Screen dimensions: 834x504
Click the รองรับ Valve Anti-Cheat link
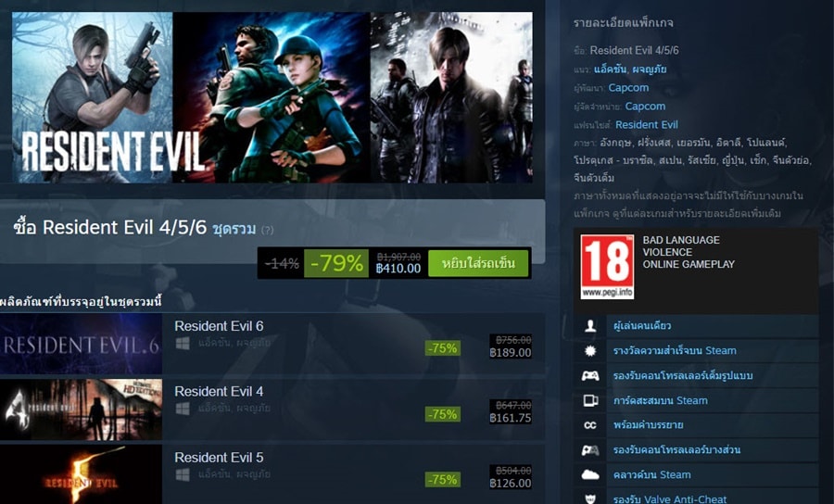[x=669, y=499]
